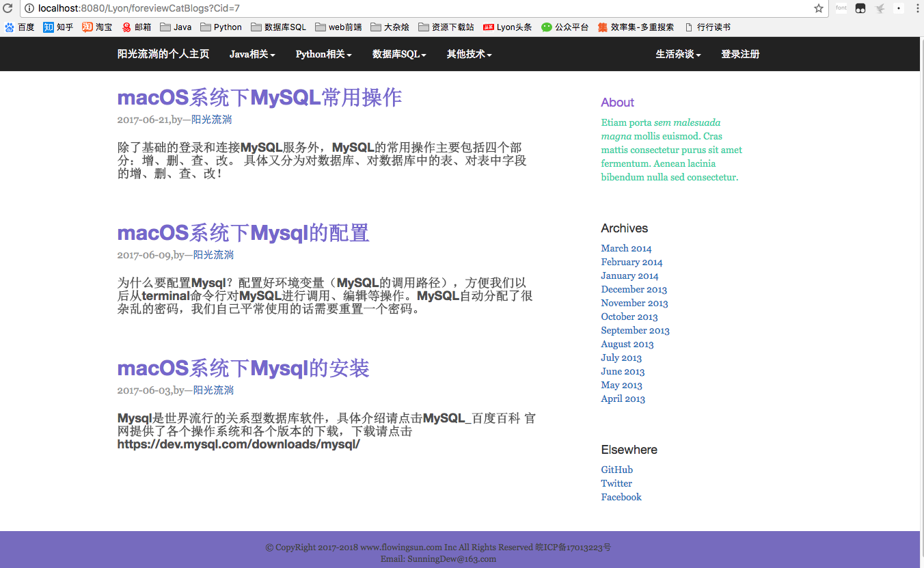Open the 公众平台 bookmark

point(565,27)
